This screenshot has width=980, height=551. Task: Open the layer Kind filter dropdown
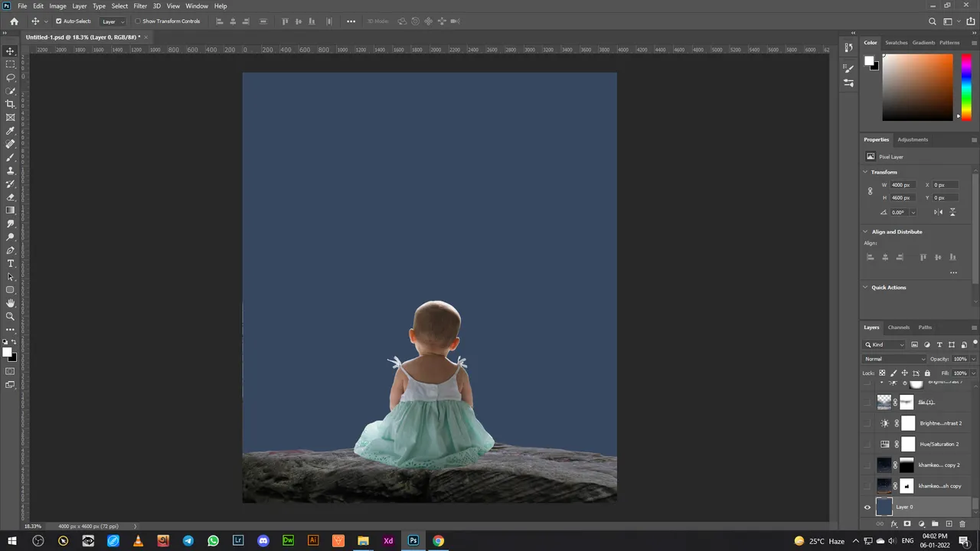click(x=885, y=344)
